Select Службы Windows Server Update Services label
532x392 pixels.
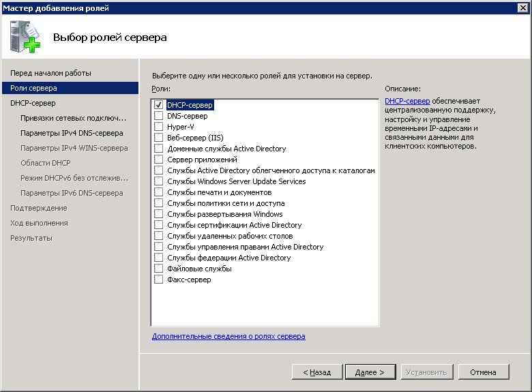236,181
